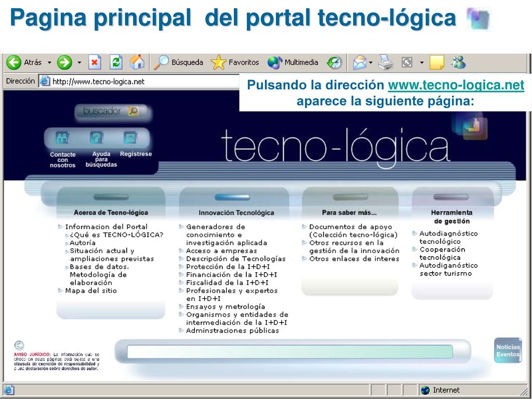The image size is (532, 399).
Task: Open Multimedia toolbar button
Action: pos(293,62)
